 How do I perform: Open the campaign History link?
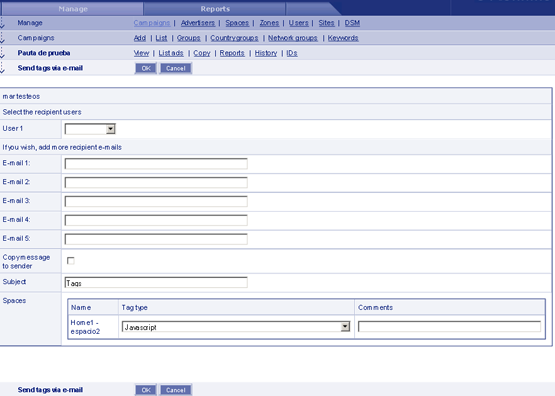tap(265, 53)
